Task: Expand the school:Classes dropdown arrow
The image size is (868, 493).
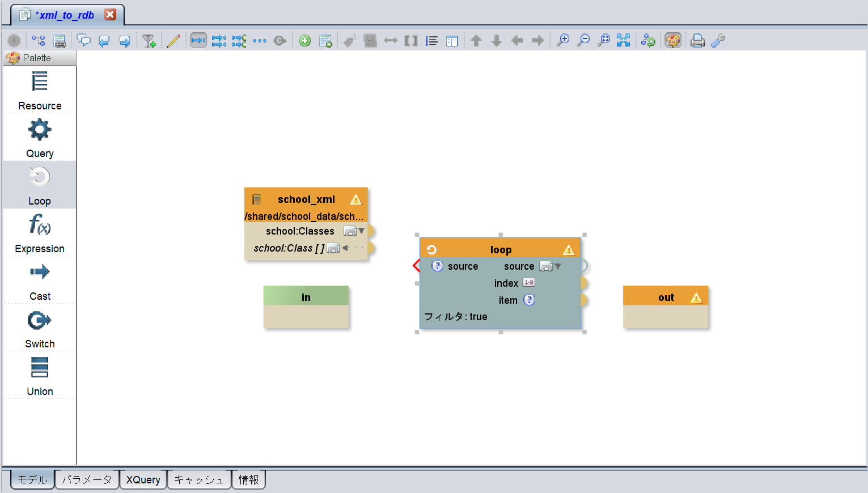Action: pos(361,231)
